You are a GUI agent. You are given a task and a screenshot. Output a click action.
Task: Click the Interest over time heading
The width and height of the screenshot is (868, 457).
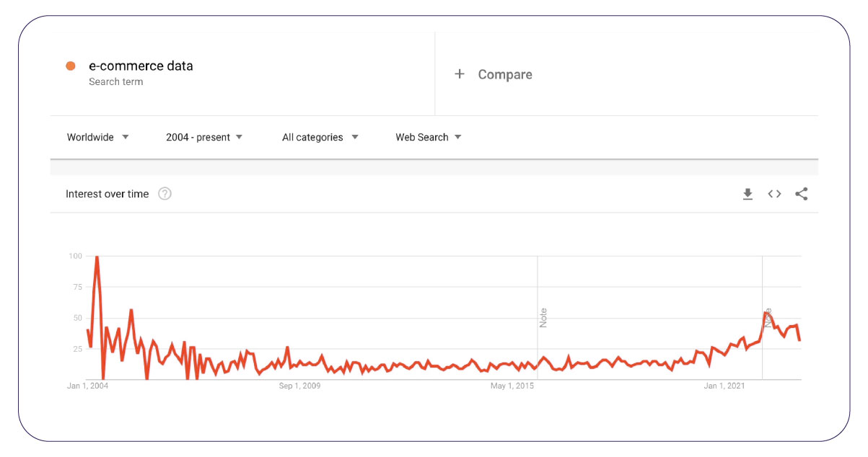click(x=107, y=194)
